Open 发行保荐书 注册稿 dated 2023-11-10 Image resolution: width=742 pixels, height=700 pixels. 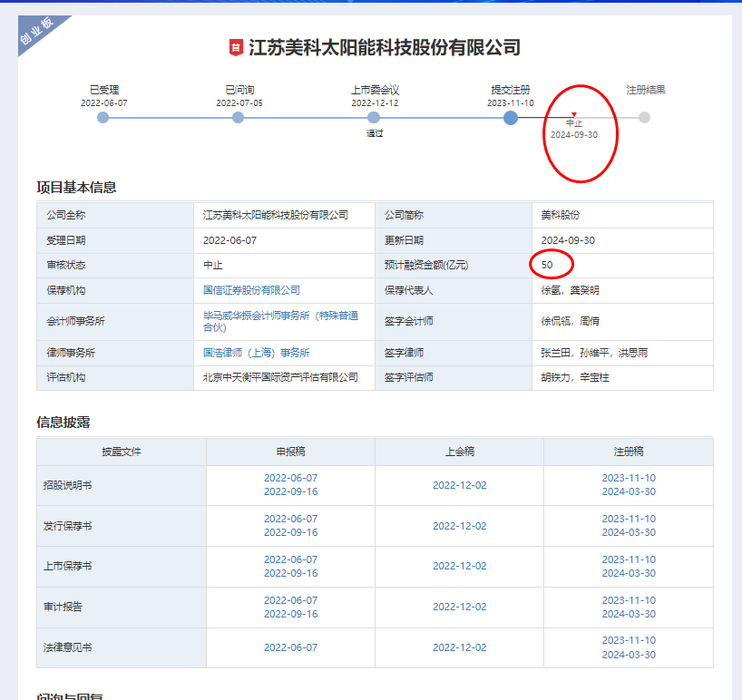point(629,519)
